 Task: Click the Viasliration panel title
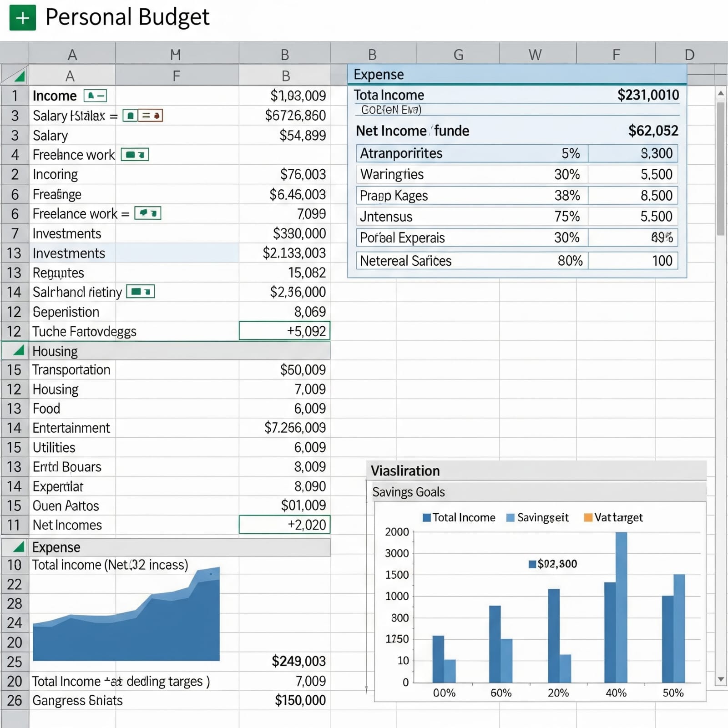click(405, 470)
